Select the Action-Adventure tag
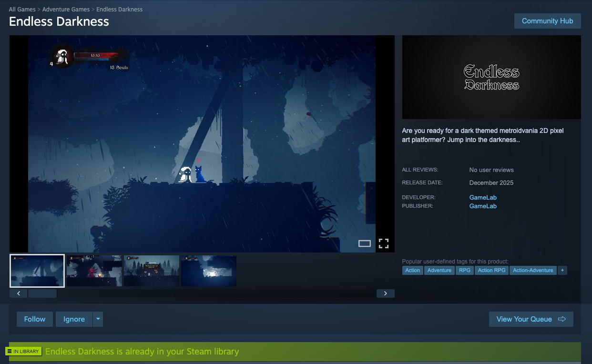This screenshot has width=592, height=364. (x=533, y=270)
